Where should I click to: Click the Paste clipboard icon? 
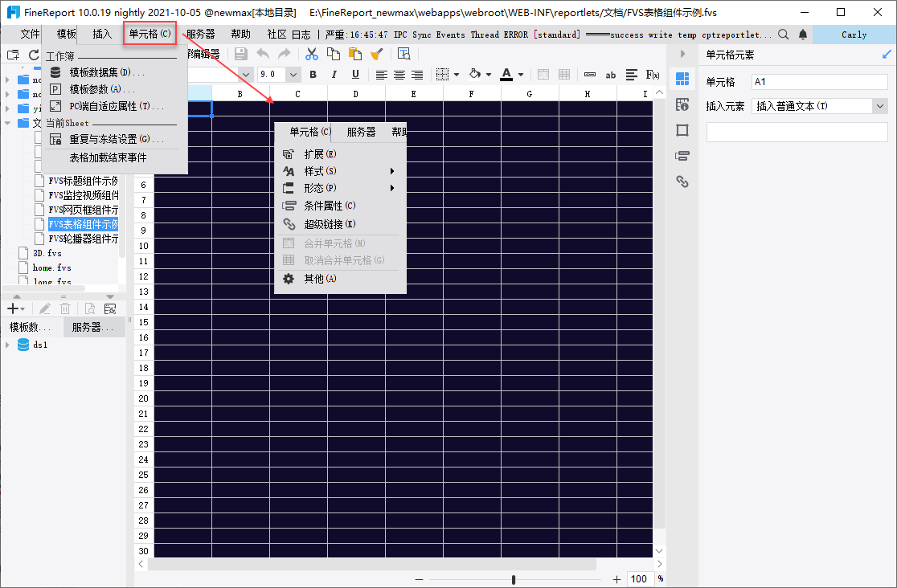click(x=354, y=54)
